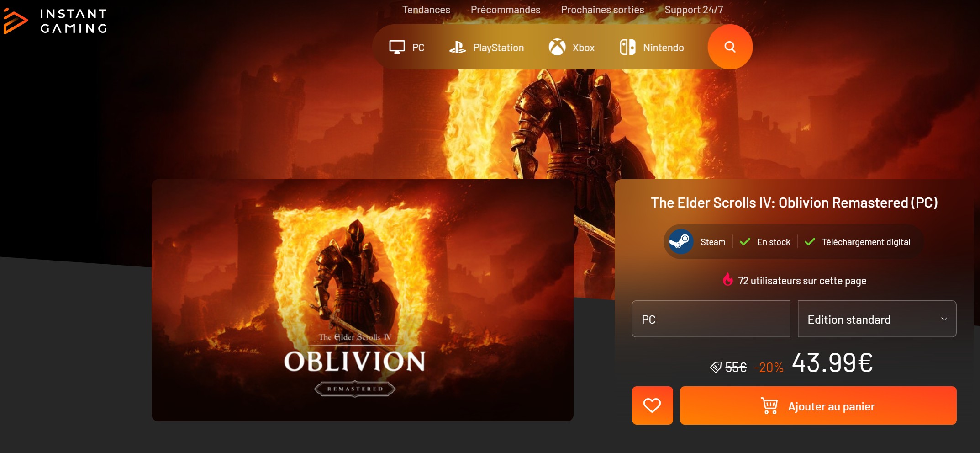
Task: Open Support 24/7 link
Action: pos(694,10)
